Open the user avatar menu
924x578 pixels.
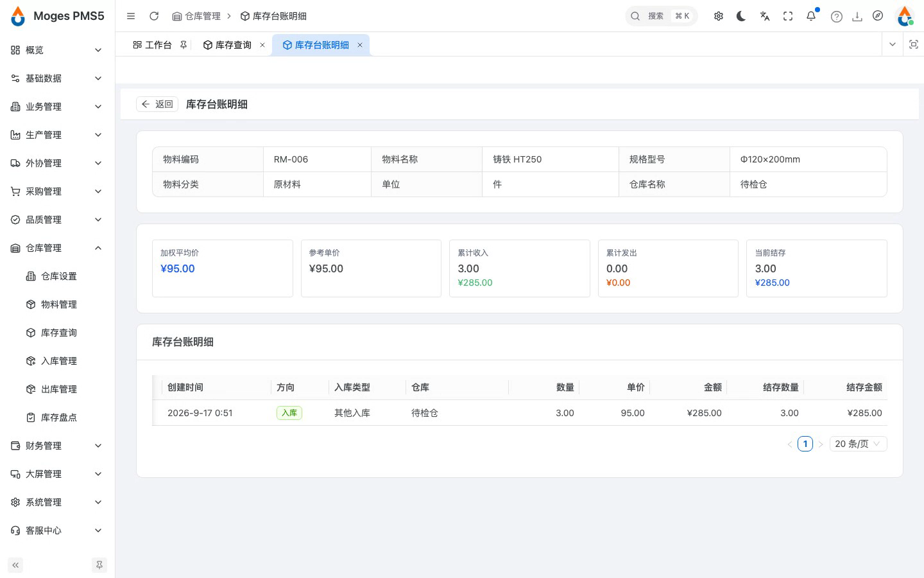[905, 16]
